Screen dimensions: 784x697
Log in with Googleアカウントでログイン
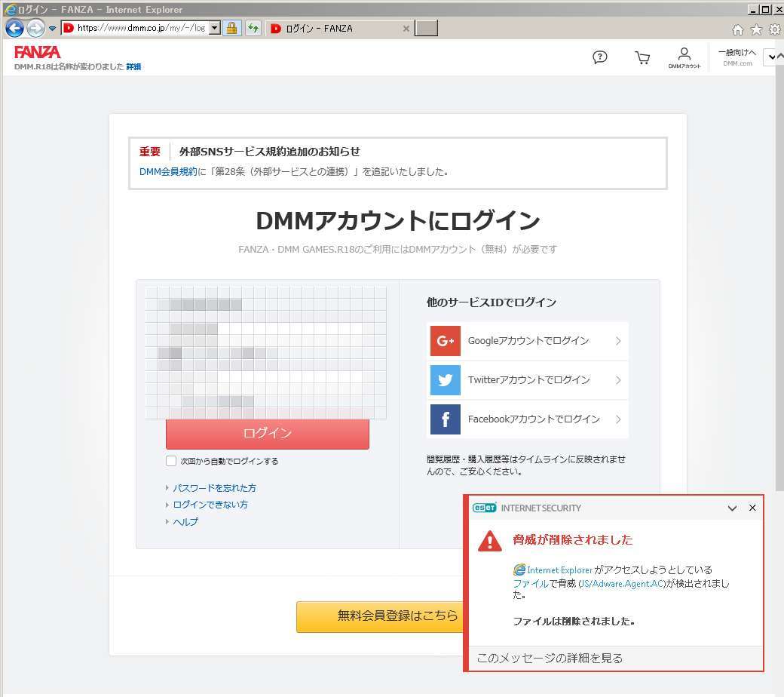point(528,341)
